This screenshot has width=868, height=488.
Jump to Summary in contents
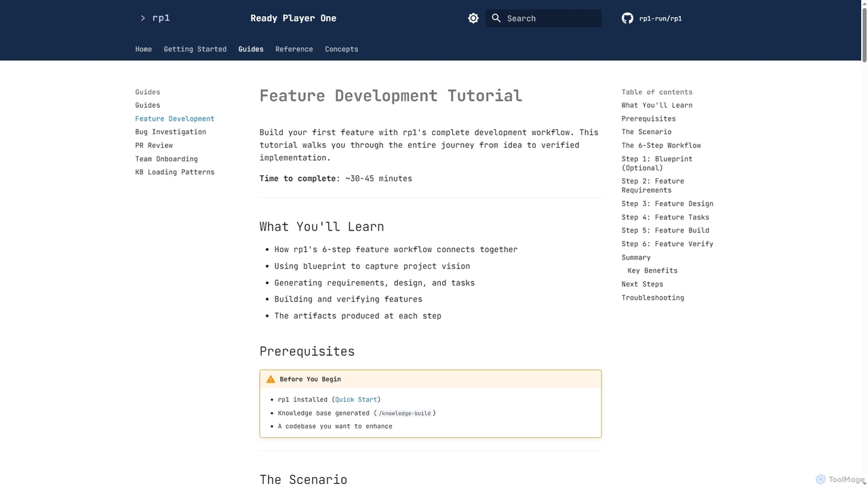coord(636,258)
